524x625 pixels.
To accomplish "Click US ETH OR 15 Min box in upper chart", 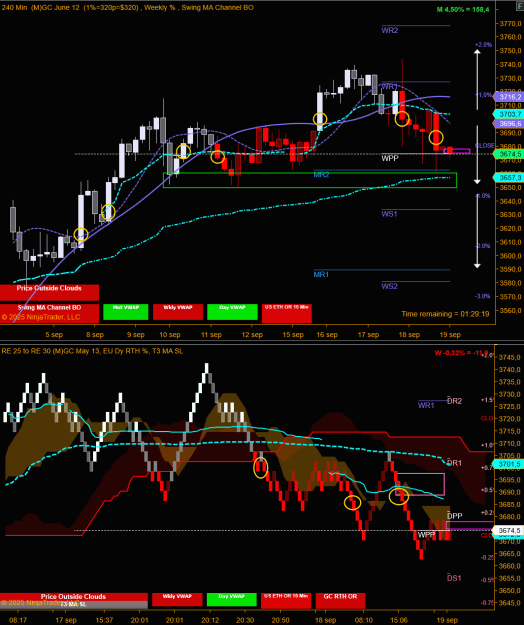I will [x=287, y=313].
